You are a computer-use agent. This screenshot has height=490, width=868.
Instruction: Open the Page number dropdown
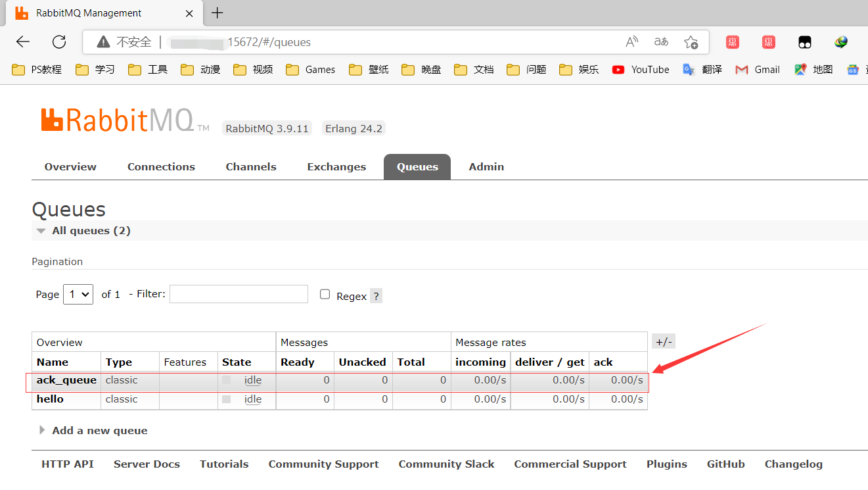point(78,295)
